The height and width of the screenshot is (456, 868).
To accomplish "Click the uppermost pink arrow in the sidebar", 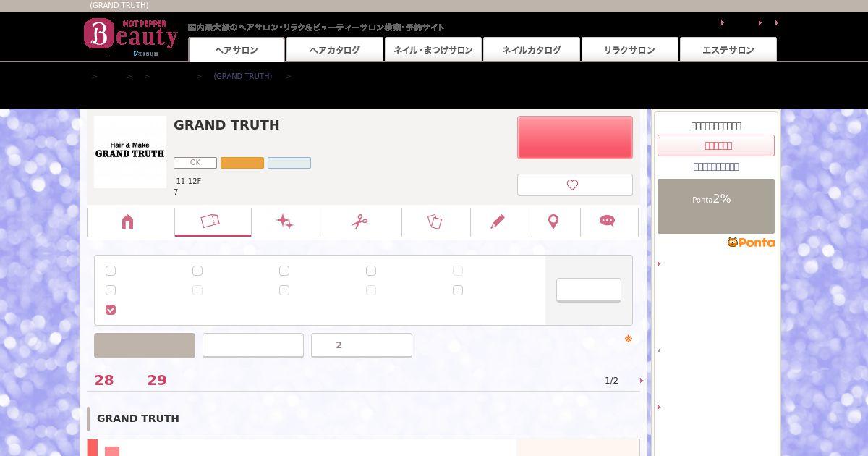I will coord(659,264).
